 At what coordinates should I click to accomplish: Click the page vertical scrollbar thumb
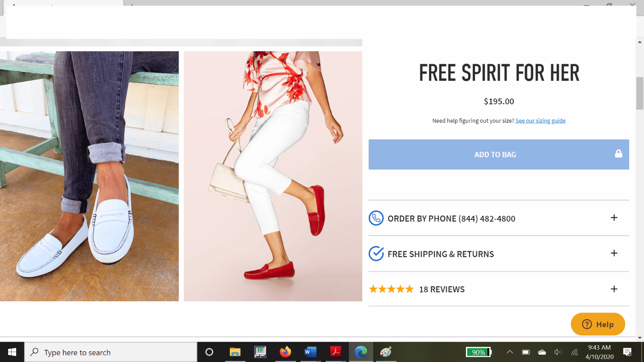[x=640, y=93]
